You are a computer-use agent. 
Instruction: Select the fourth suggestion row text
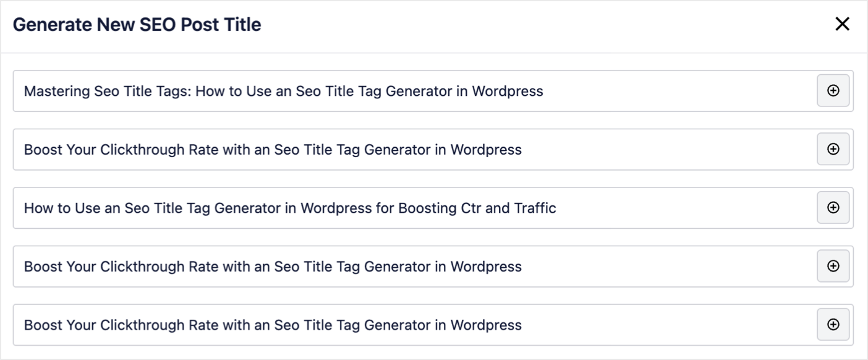pyautogui.click(x=273, y=267)
